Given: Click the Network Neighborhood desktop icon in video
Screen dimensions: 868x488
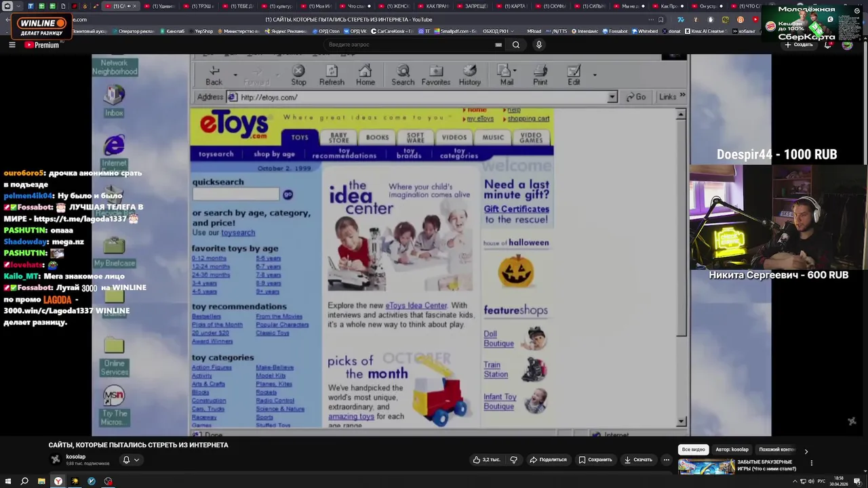Looking at the screenshot, I should tap(115, 67).
